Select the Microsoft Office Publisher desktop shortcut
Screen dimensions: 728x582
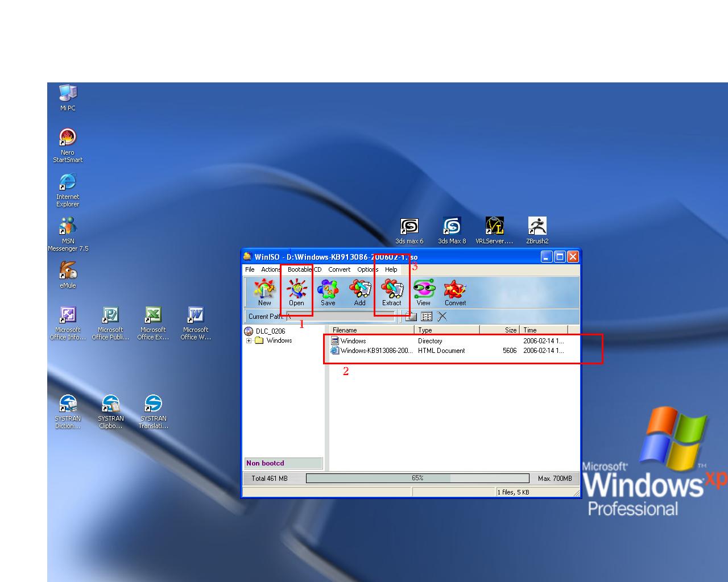[110, 323]
